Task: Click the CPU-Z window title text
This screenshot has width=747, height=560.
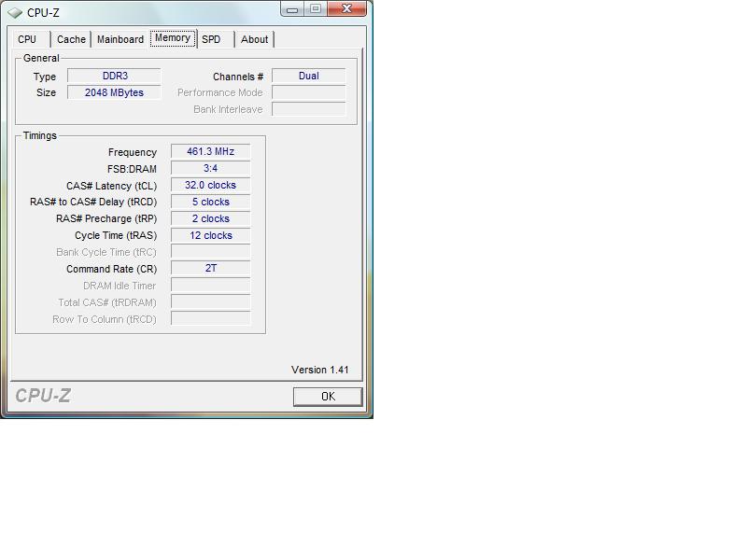Action: [43, 13]
